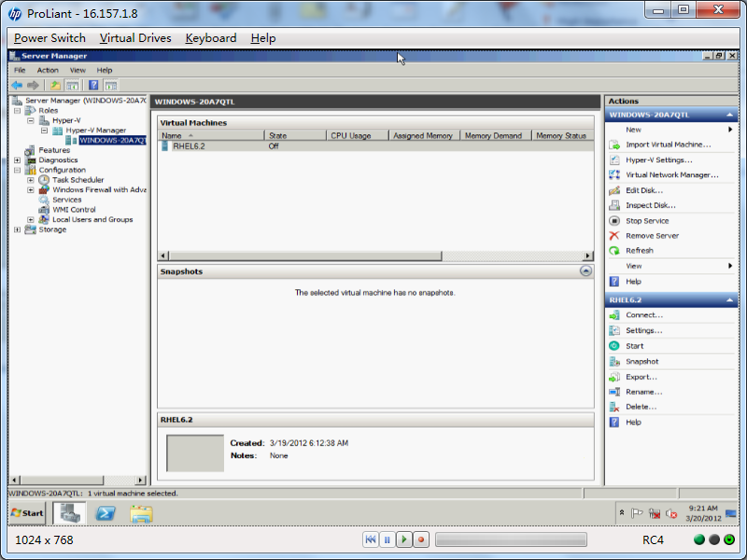Open Windows Explorer from the taskbar
The image size is (747, 560).
[141, 514]
